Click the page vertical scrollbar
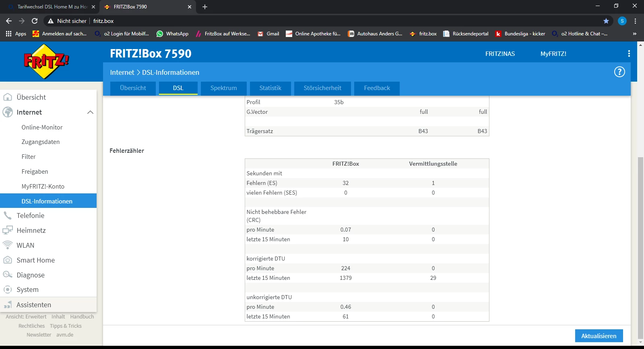 [x=640, y=248]
